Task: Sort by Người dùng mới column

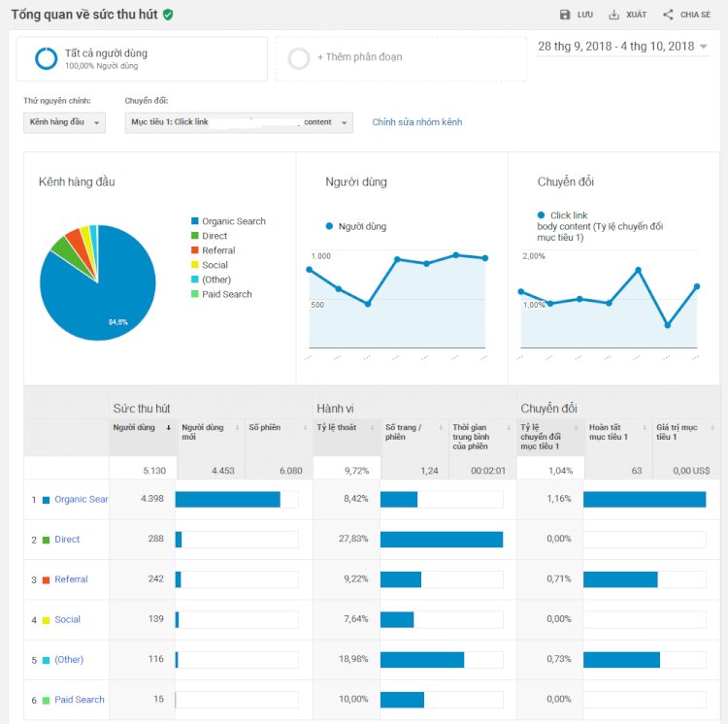Action: point(237,427)
